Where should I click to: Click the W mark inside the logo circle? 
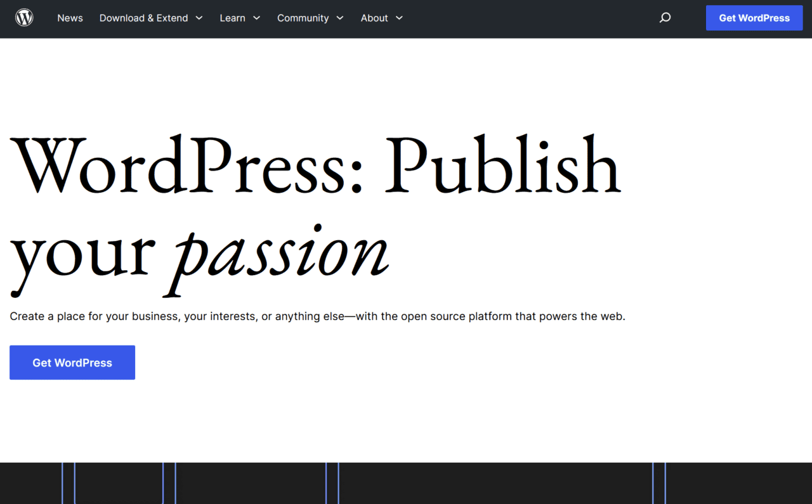point(24,18)
